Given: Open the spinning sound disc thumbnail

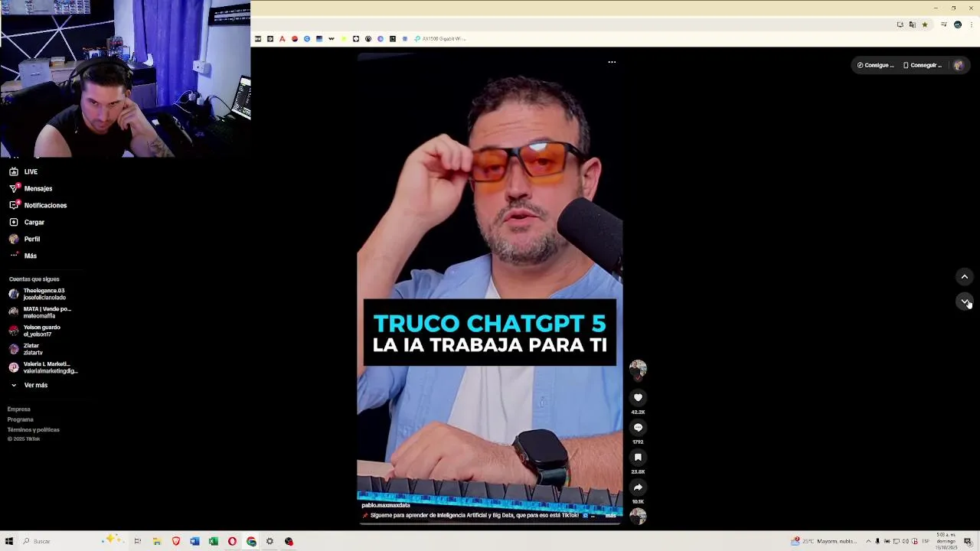Looking at the screenshot, I should tap(638, 516).
